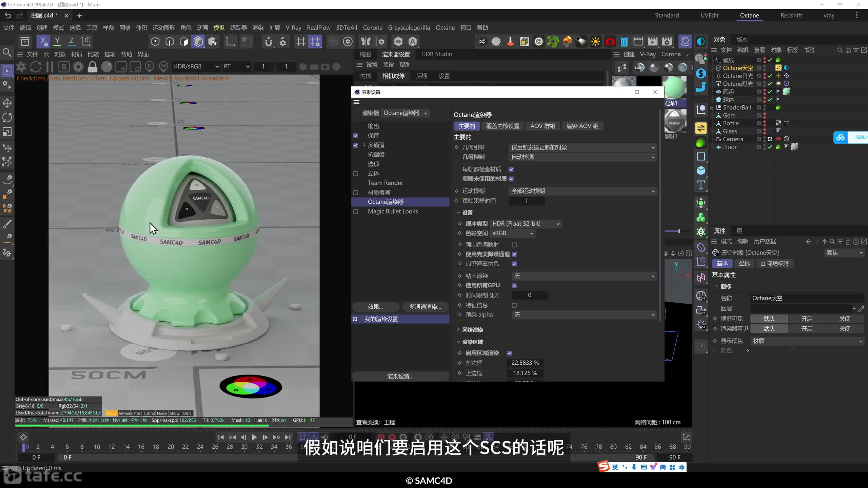Screen dimensions: 868x488
Task: Go to the end of the timeline
Action: point(288,437)
